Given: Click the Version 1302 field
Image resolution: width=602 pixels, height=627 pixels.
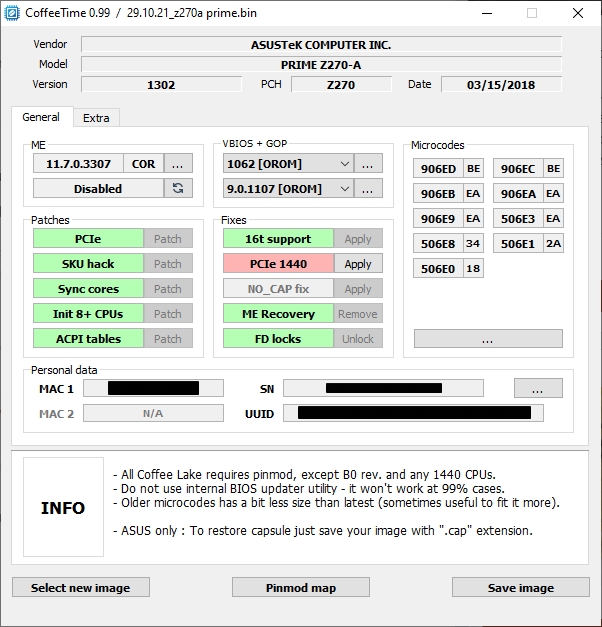Looking at the screenshot, I should [161, 84].
